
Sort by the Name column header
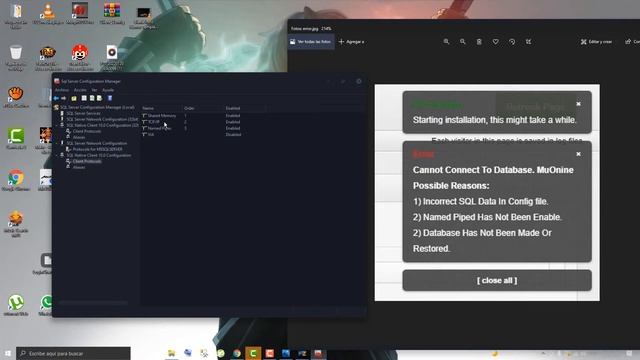pyautogui.click(x=162, y=108)
